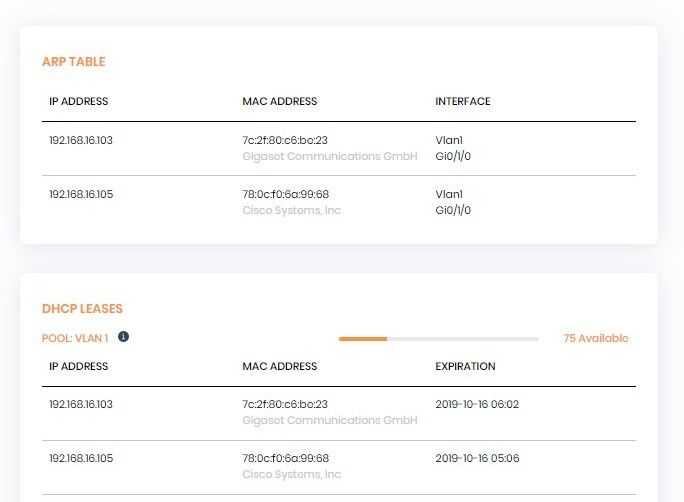
Task: Click the info icon beside POOL: VLAN 1
Action: pyautogui.click(x=123, y=337)
